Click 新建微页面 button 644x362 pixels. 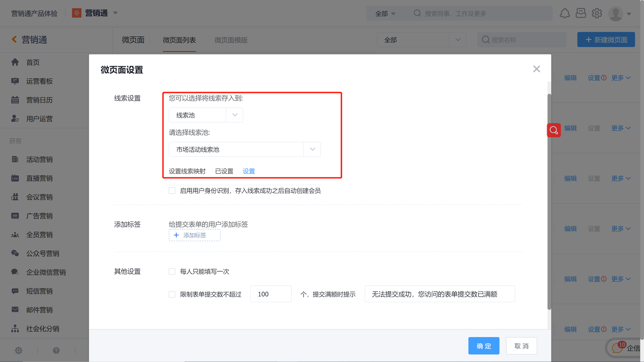click(606, 39)
